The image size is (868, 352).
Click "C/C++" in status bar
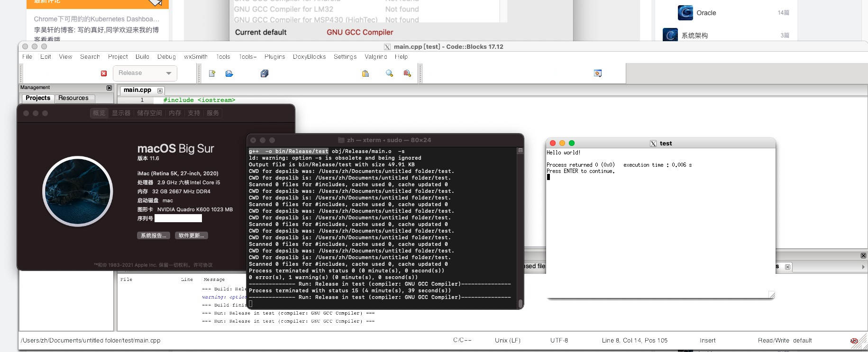click(462, 340)
